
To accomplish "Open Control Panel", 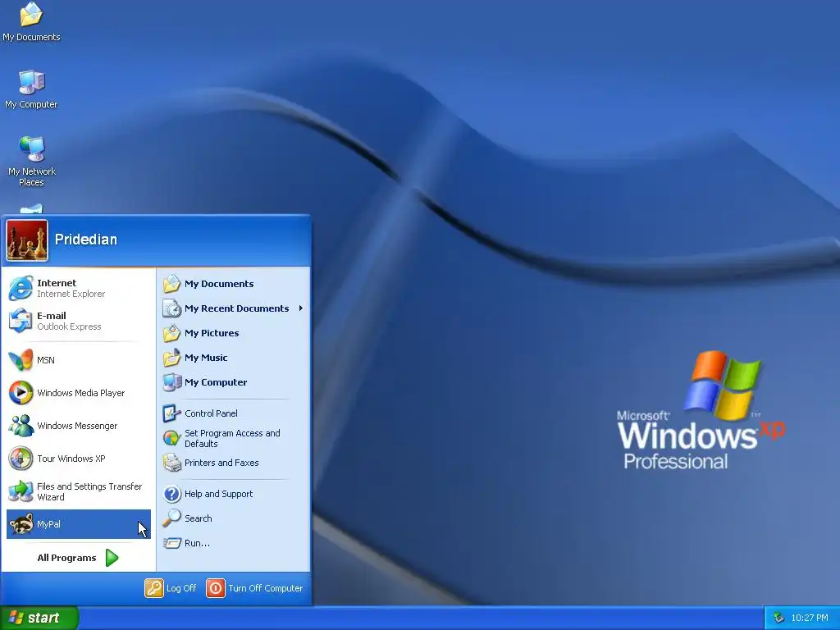I will tap(234, 413).
